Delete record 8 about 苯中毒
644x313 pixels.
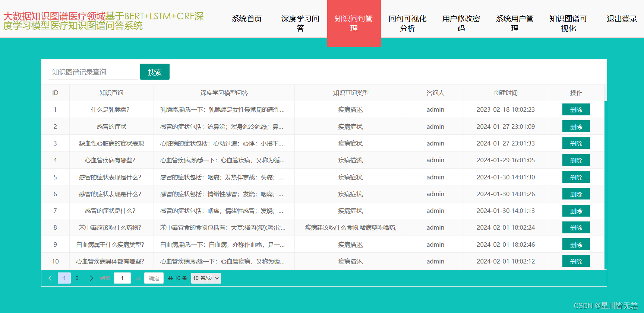576,228
